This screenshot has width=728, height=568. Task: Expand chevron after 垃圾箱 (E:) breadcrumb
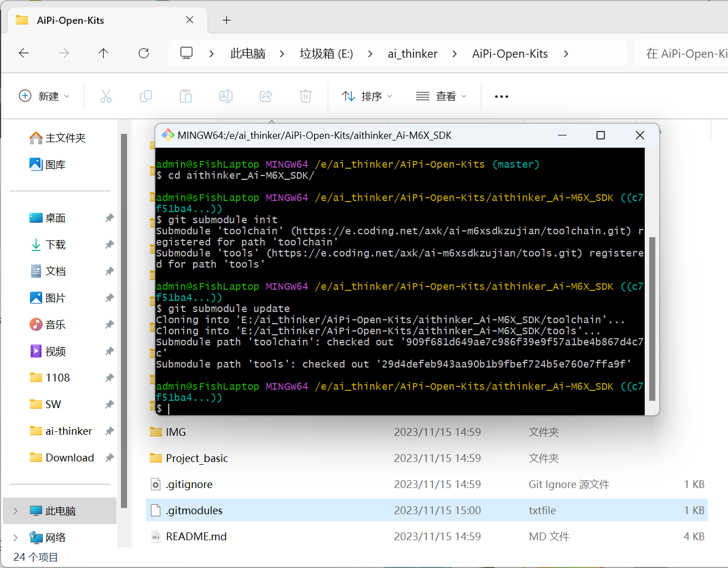(x=370, y=54)
